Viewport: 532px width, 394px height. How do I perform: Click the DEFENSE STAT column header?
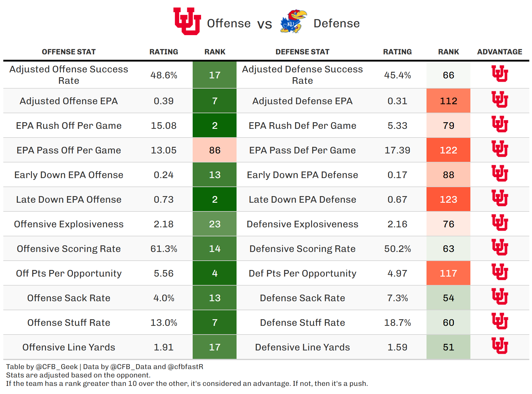[302, 52]
